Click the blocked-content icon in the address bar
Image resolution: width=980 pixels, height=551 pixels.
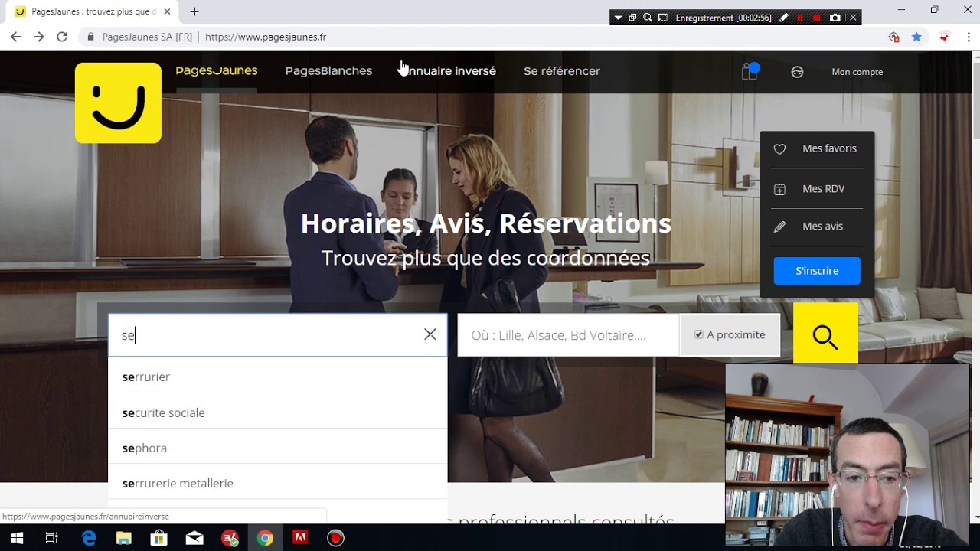[x=893, y=37]
